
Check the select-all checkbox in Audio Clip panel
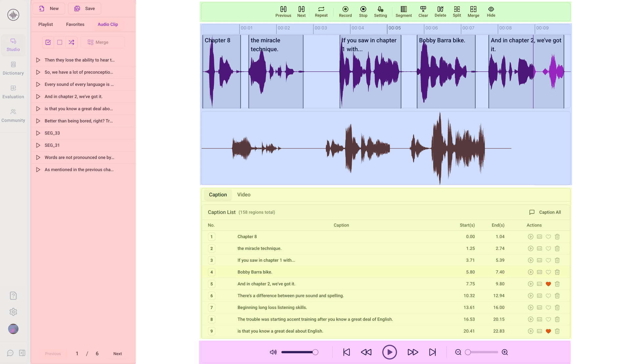click(48, 42)
